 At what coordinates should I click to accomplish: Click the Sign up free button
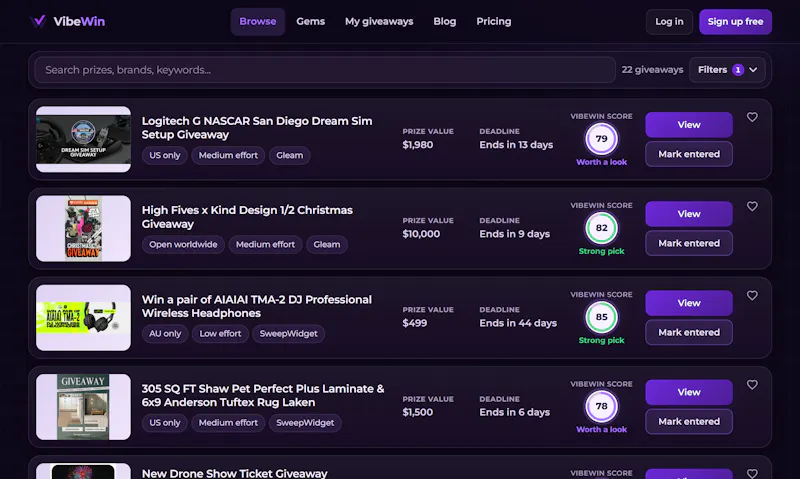pyautogui.click(x=735, y=21)
